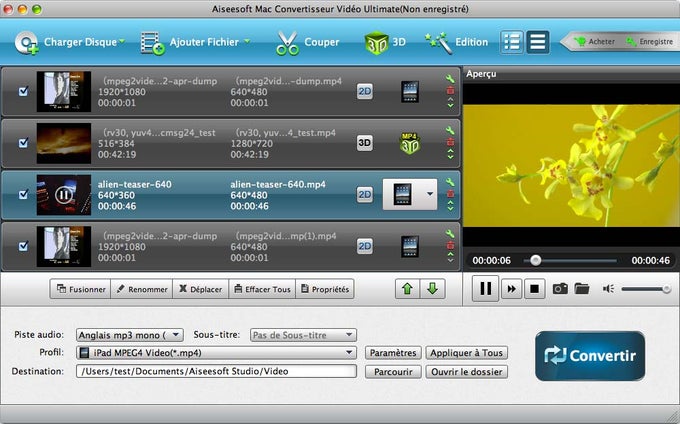Image resolution: width=680 pixels, height=424 pixels.
Task: Toggle 2D mode for first apr-dump row
Action: pos(365,91)
